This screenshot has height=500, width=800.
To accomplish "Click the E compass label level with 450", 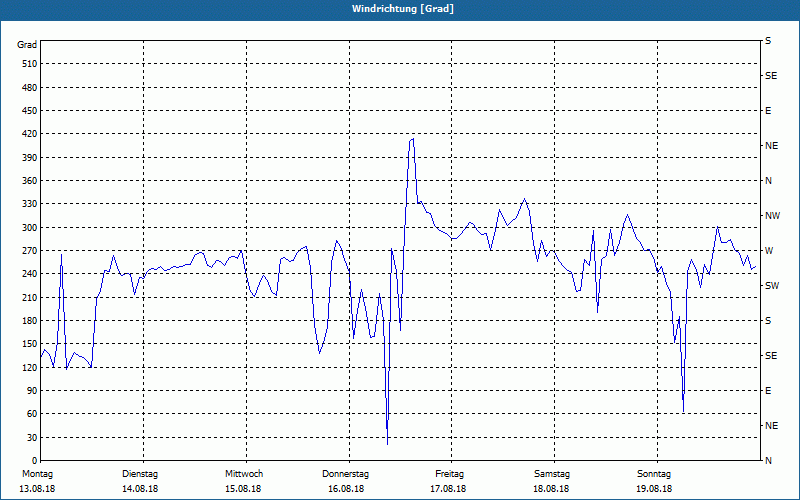I will click(x=768, y=111).
